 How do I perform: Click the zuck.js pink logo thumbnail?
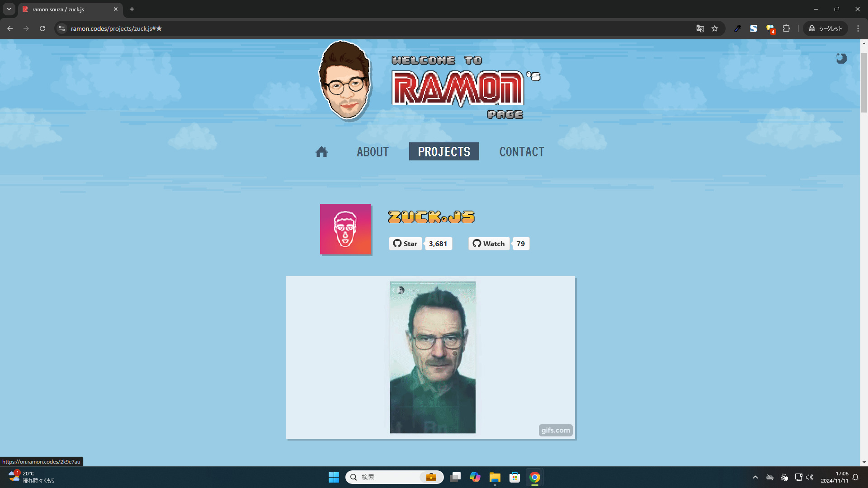(x=345, y=229)
